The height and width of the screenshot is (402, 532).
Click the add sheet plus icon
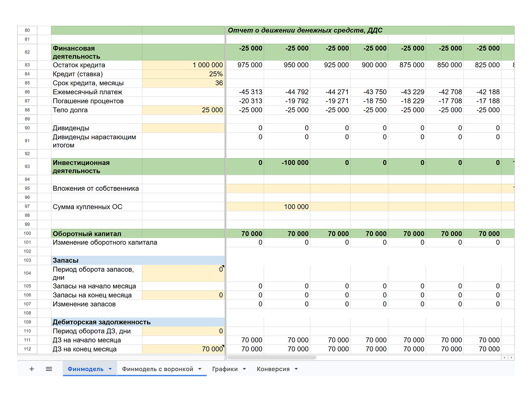click(32, 369)
